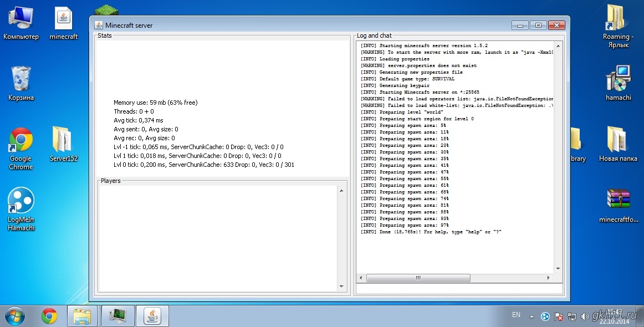Click the "server.properties does not exist" warning
This screenshot has width=644, height=327.
coord(418,65)
